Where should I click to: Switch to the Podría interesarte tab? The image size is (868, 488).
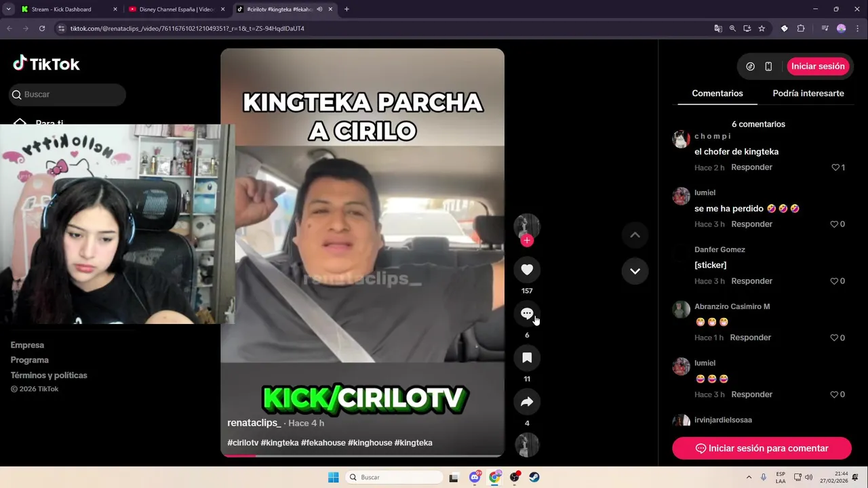tap(808, 94)
